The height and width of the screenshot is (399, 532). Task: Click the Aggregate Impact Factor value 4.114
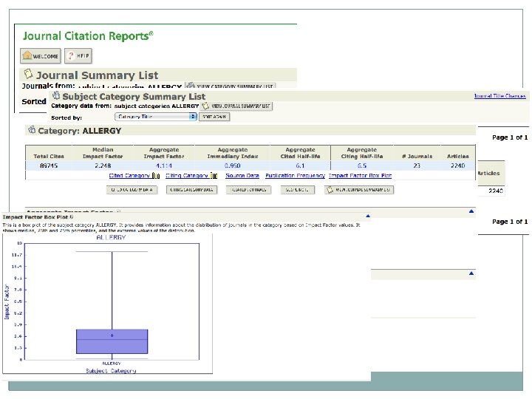pyautogui.click(x=164, y=166)
